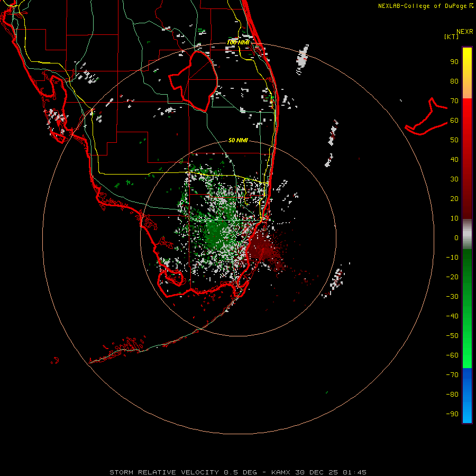Click the -20 scale value
This screenshot has height=476, width=476.
tap(452, 277)
